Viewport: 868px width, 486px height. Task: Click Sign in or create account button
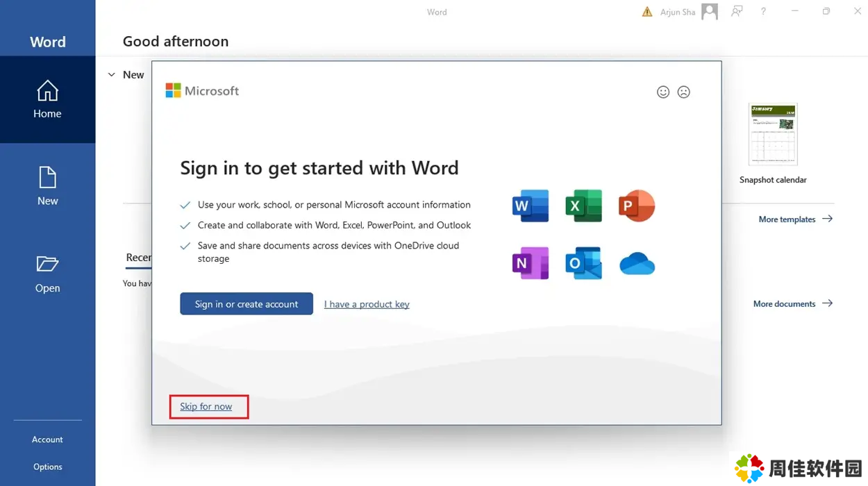[x=247, y=304]
